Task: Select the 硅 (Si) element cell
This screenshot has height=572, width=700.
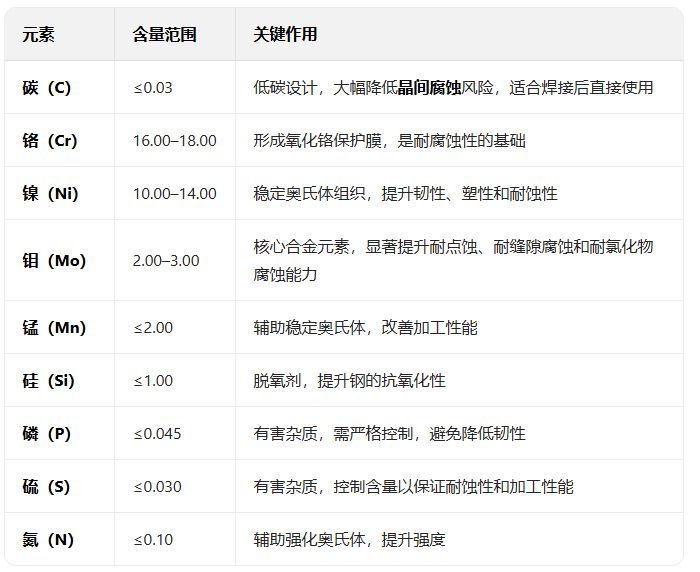Action: [48, 381]
